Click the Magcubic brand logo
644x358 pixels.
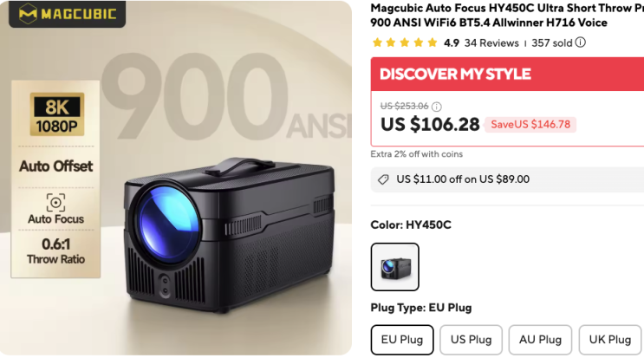tap(67, 14)
